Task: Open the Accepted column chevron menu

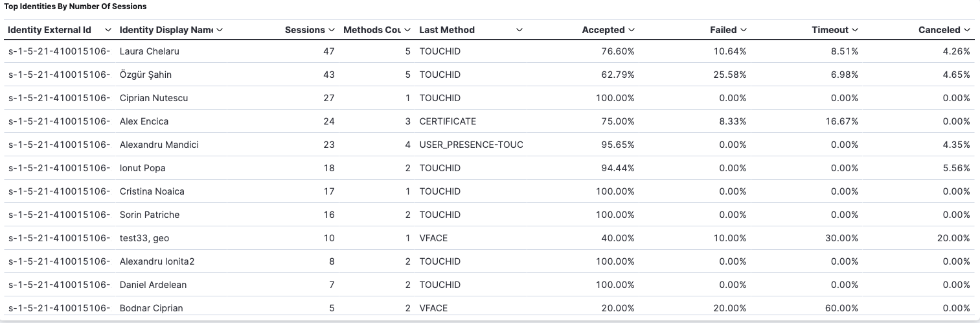Action: [632, 30]
